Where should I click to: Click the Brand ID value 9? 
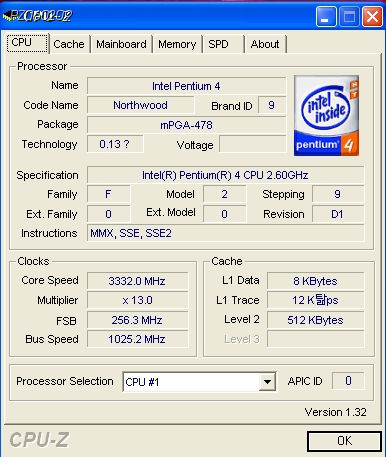[272, 105]
